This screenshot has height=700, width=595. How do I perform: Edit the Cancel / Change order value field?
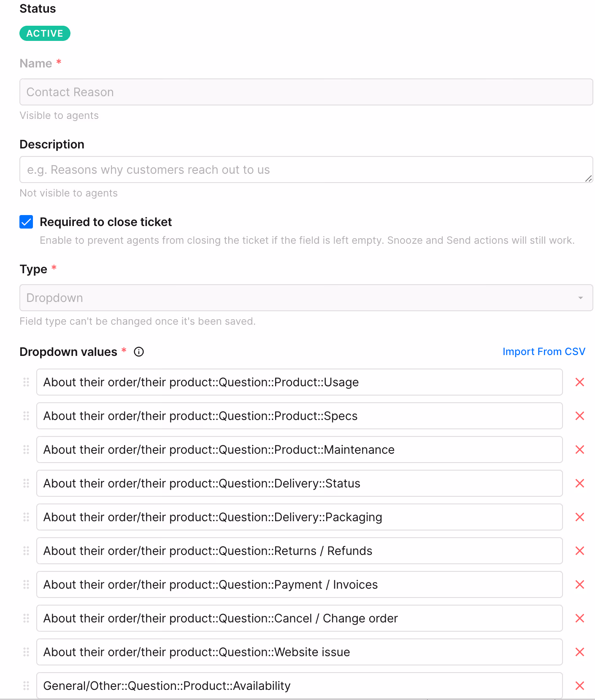pos(299,618)
